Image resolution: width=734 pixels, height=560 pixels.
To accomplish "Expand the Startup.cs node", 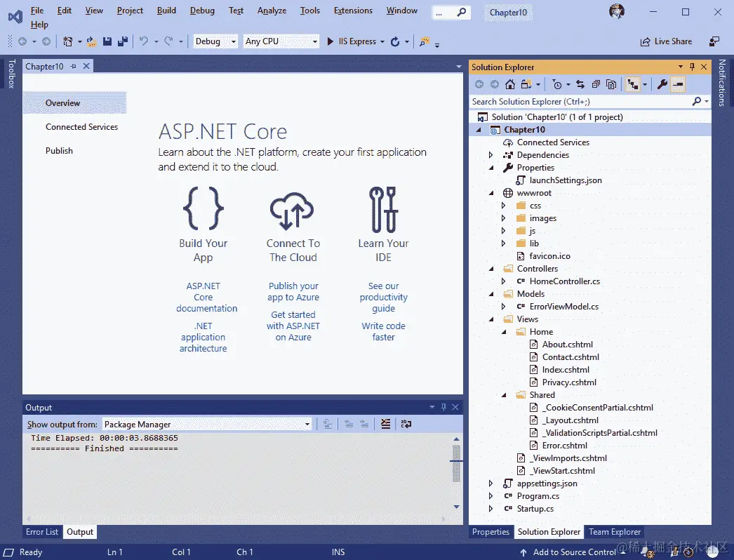I will (491, 509).
